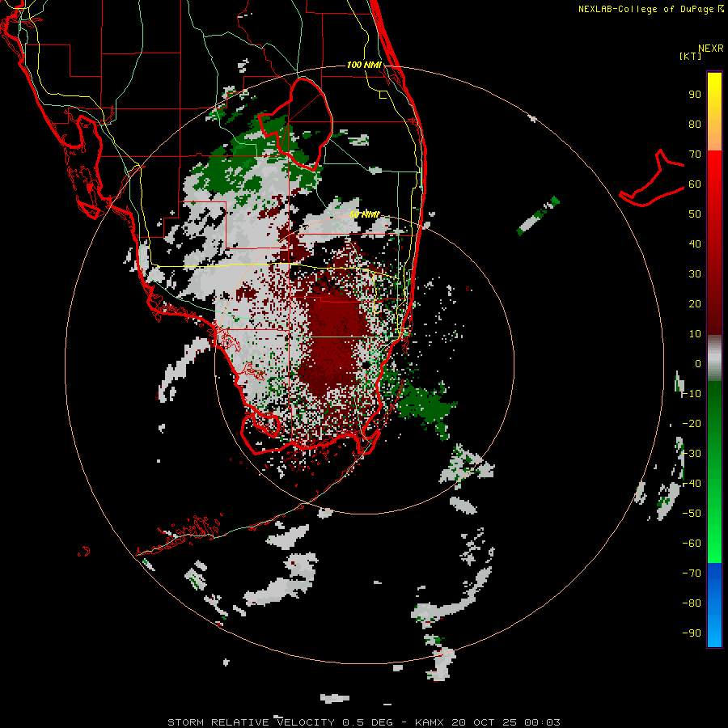Click the 50 NMI range ring label
728x728 pixels.
click(364, 214)
